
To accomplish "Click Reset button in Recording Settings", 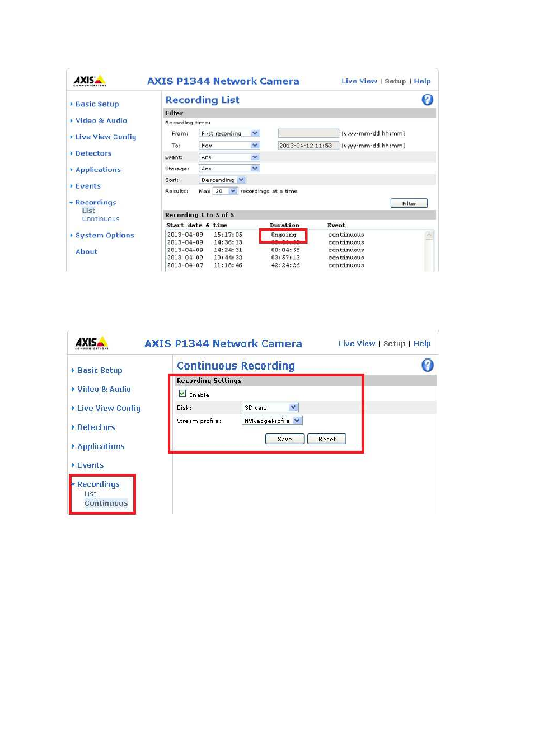I will [327, 439].
